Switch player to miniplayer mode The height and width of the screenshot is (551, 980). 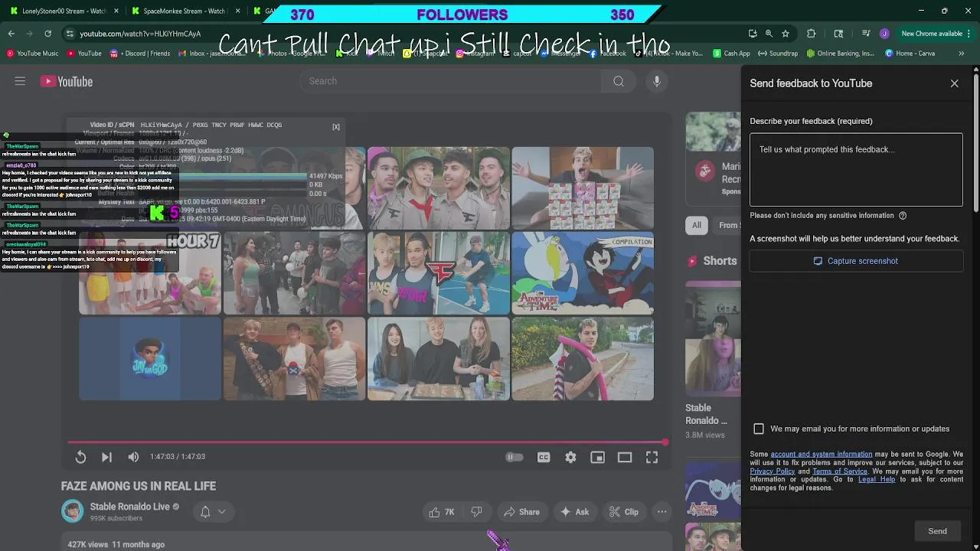tap(597, 457)
